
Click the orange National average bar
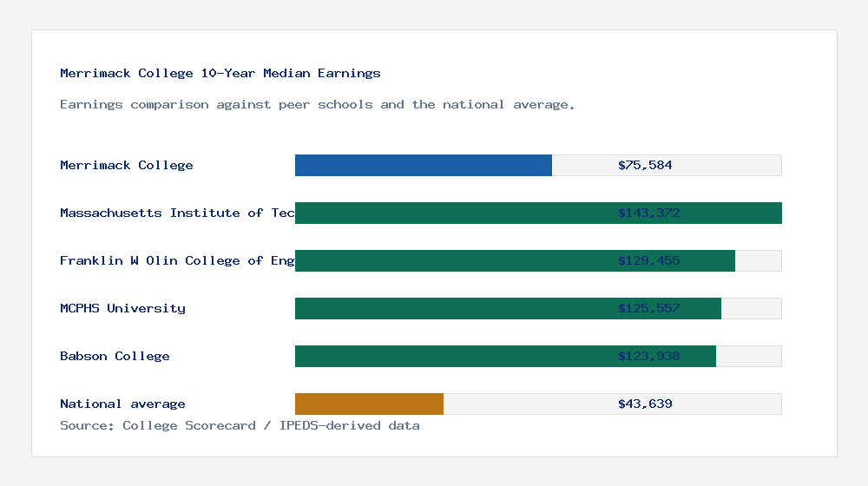click(x=369, y=404)
